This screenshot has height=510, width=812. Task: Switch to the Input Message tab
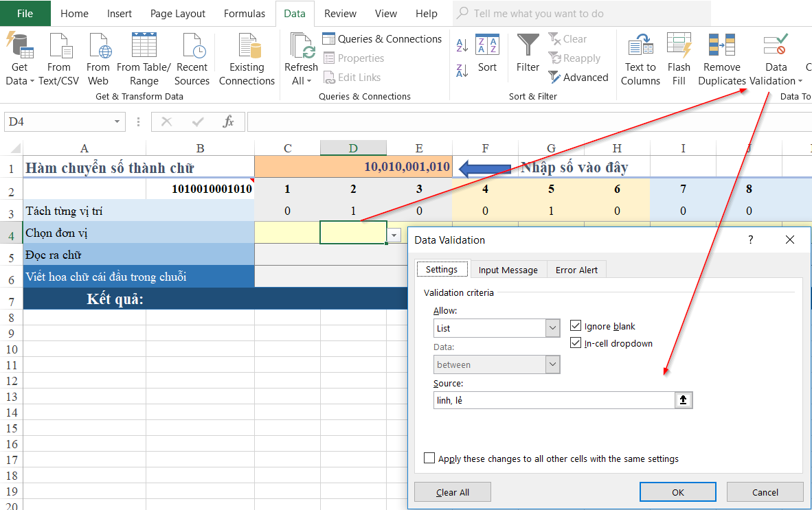click(x=508, y=269)
